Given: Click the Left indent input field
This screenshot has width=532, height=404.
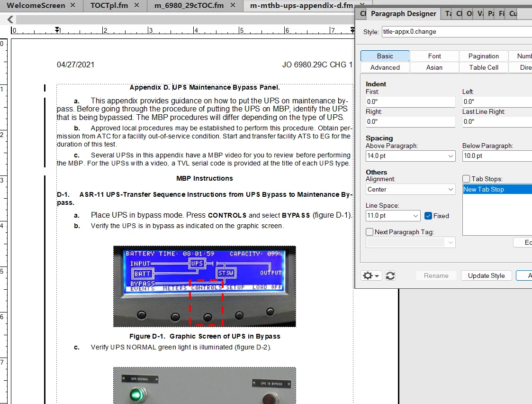Looking at the screenshot, I should (497, 102).
